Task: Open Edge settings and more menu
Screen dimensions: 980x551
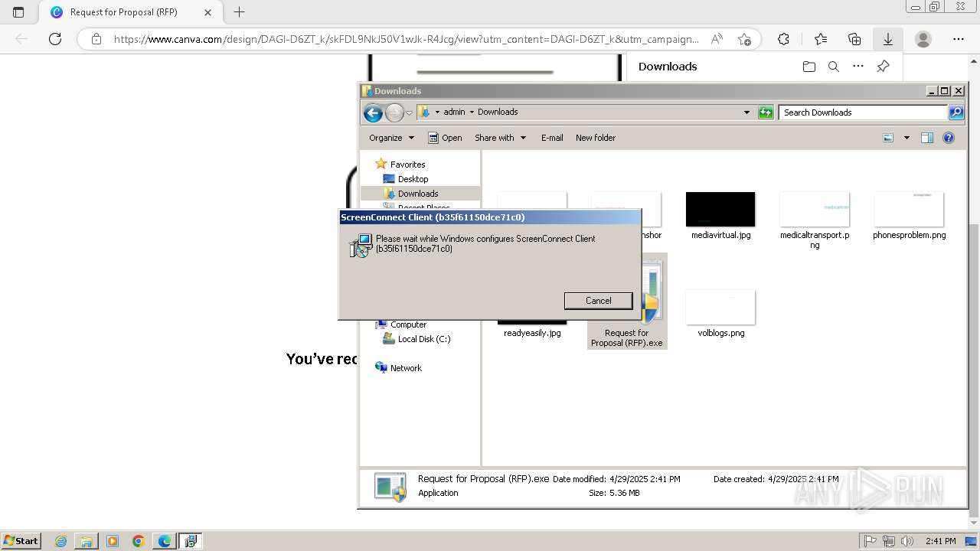Action: [x=959, y=39]
